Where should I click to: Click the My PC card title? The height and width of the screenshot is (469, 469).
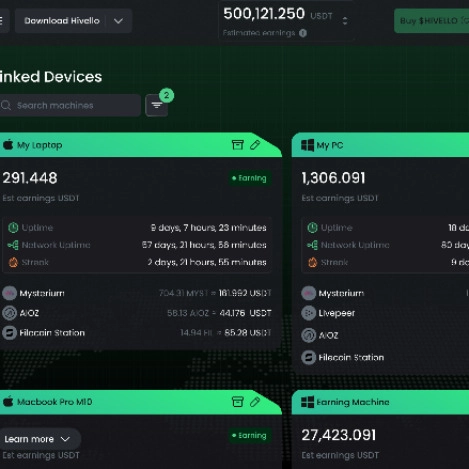(330, 145)
